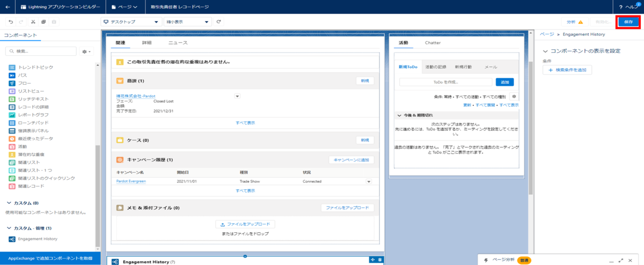Image resolution: width=644 pixels, height=265 pixels.
Task: Switch to the 関連 tab
Action: pyautogui.click(x=120, y=42)
